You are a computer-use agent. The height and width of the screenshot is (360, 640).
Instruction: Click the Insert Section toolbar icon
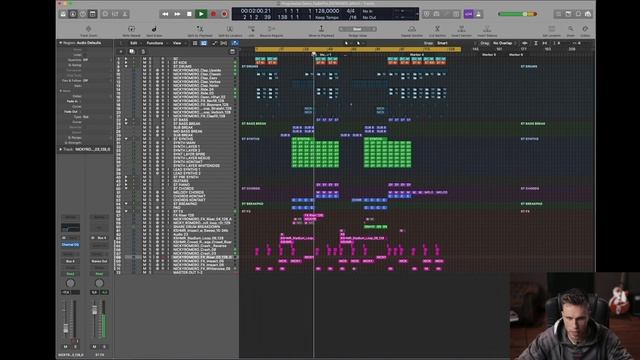462,29
